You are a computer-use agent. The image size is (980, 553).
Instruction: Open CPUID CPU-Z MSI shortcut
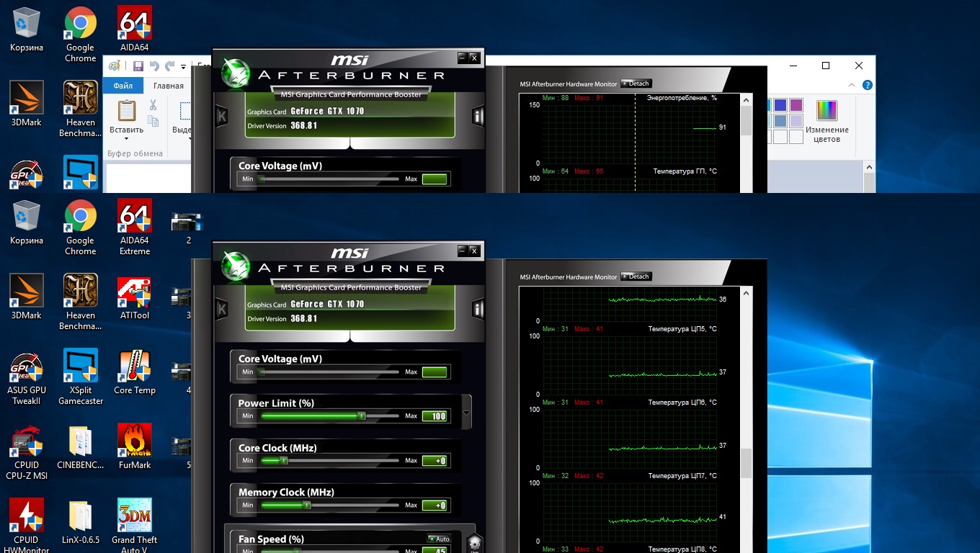(x=27, y=453)
